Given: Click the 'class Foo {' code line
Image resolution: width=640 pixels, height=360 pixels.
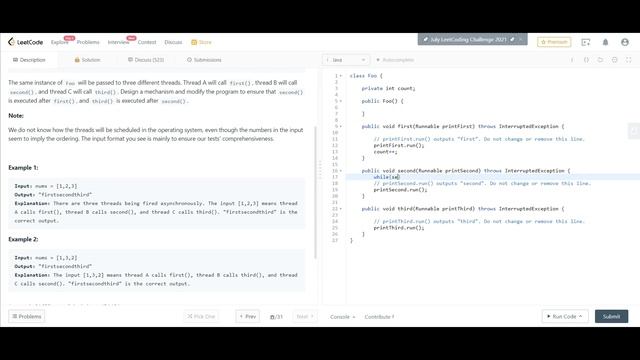Looking at the screenshot, I should tap(366, 76).
